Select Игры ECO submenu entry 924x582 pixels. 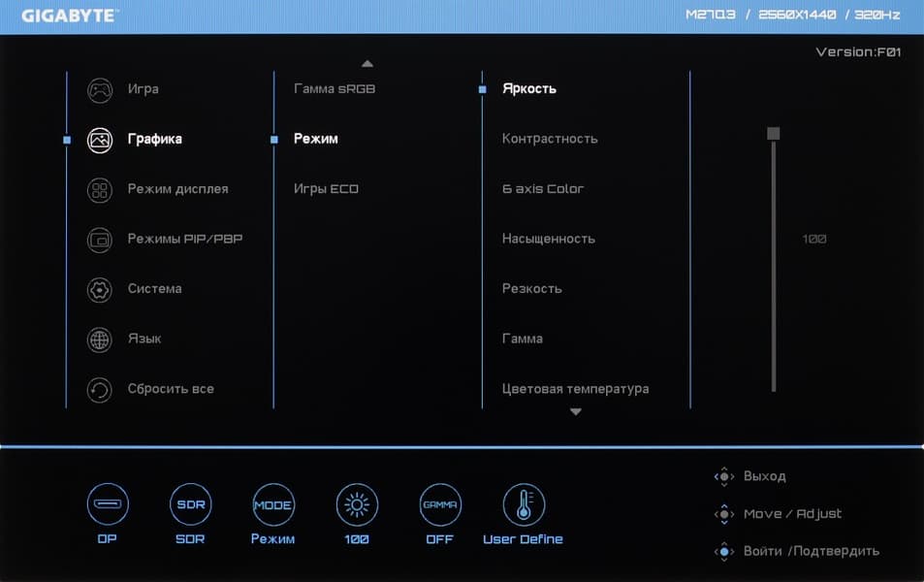326,189
